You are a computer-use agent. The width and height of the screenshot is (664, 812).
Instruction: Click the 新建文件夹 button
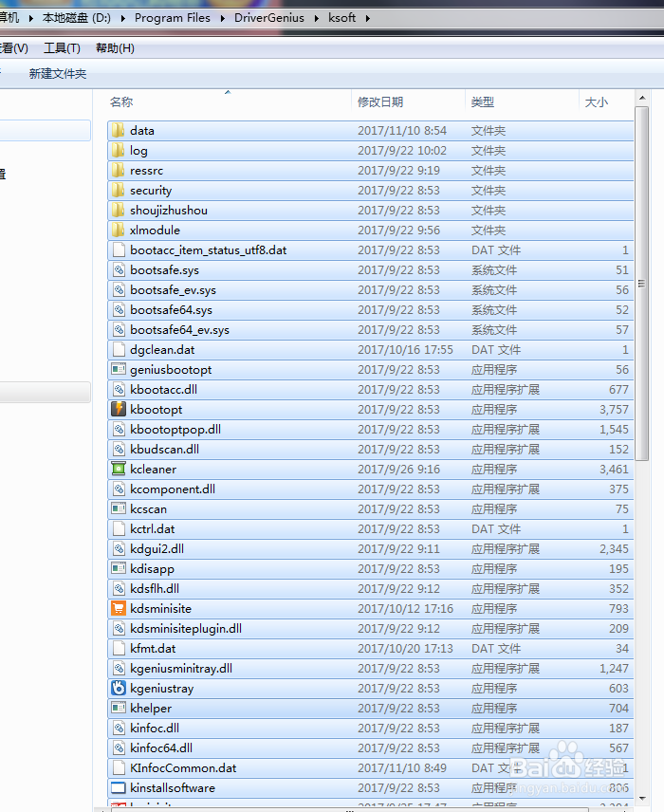click(x=58, y=74)
